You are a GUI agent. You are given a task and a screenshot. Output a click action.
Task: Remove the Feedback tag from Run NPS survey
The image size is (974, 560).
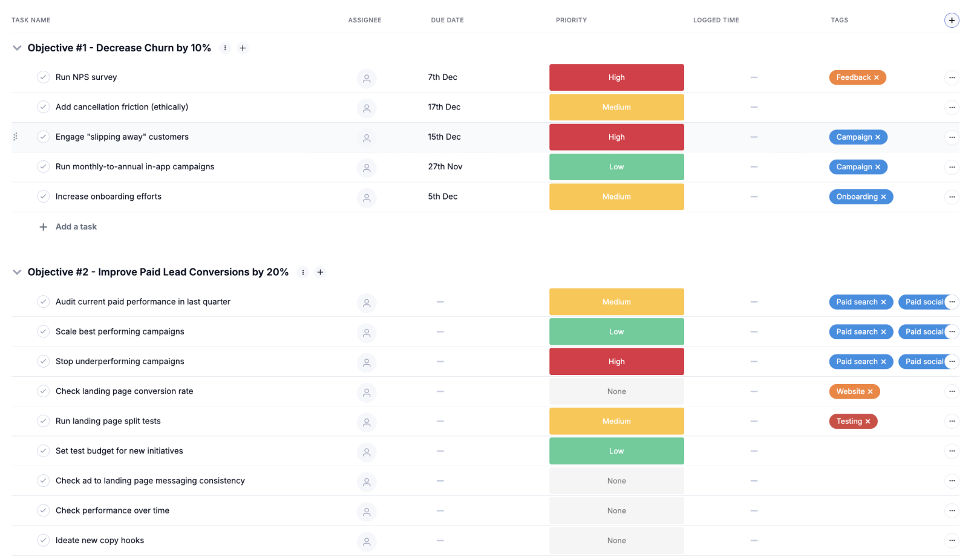[x=877, y=77]
